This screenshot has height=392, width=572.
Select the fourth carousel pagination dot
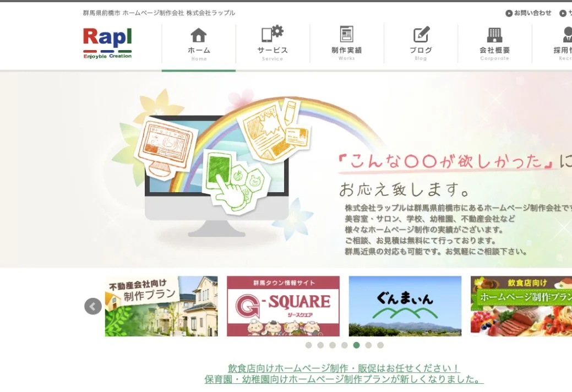coord(345,345)
